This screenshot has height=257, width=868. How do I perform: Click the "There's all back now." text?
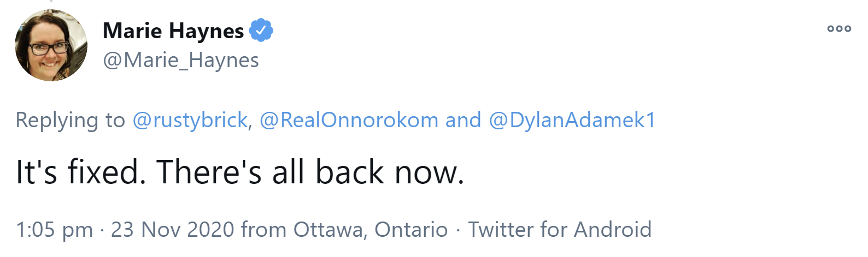point(310,172)
